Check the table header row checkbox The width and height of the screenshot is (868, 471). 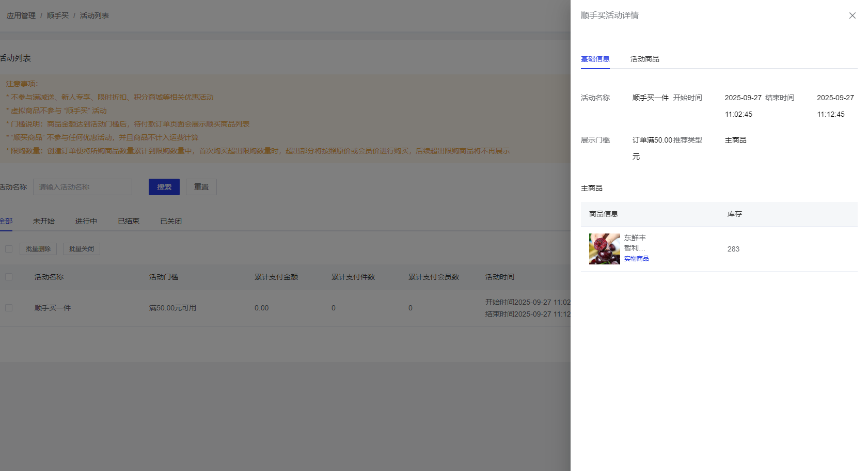click(x=9, y=277)
